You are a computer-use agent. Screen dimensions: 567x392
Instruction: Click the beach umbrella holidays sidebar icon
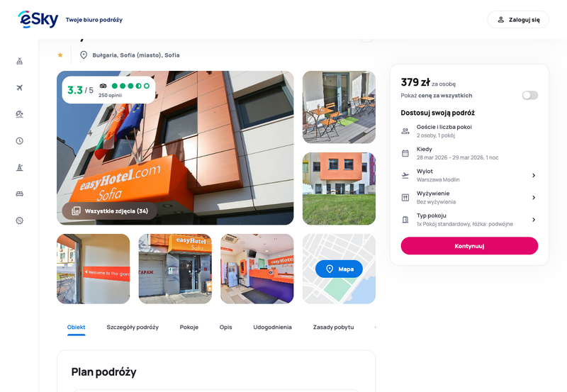(20, 114)
